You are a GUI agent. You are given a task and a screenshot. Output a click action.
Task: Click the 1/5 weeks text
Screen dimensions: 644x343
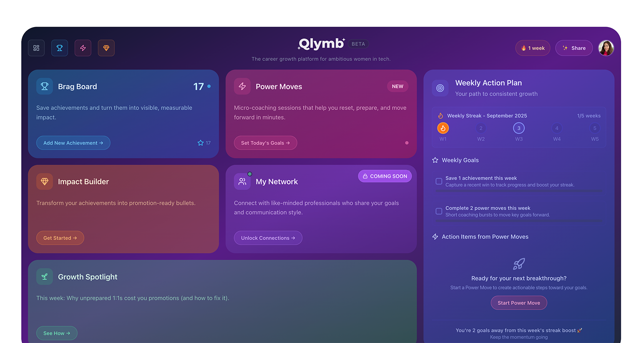pyautogui.click(x=589, y=116)
